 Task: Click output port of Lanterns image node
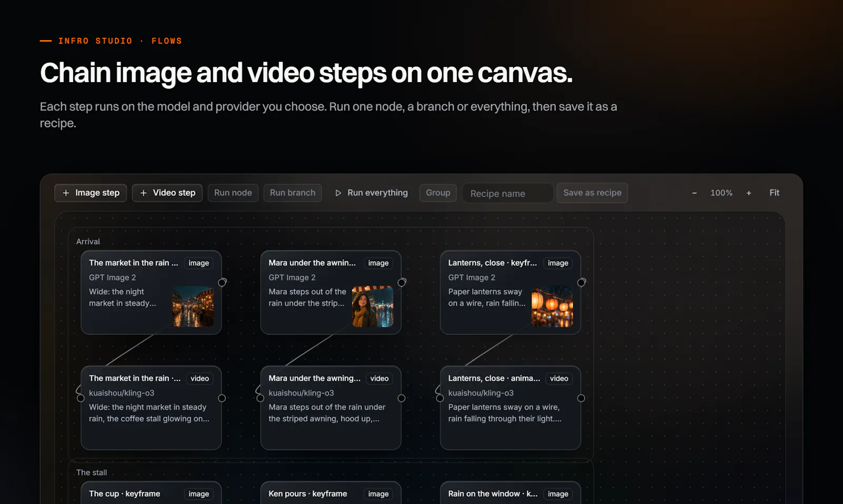click(582, 283)
